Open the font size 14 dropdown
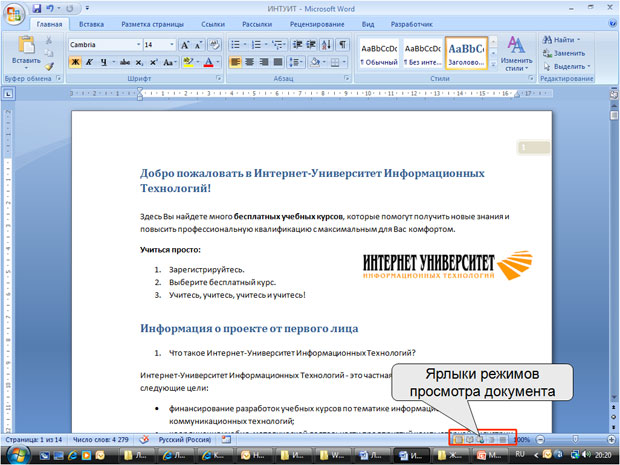Screen dimensions: 620x465 coord(172,45)
